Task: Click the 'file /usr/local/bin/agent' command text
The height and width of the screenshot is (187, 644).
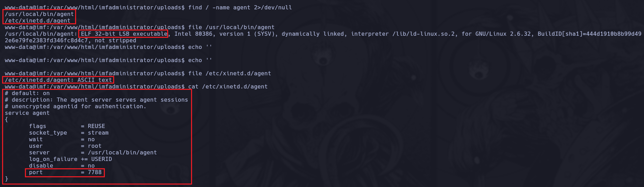Action: coord(231,27)
